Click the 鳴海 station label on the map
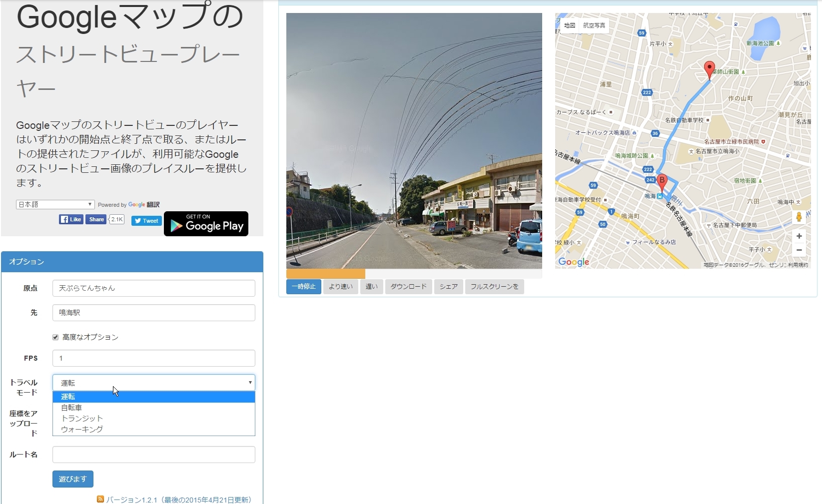This screenshot has height=504, width=822. coord(650,196)
